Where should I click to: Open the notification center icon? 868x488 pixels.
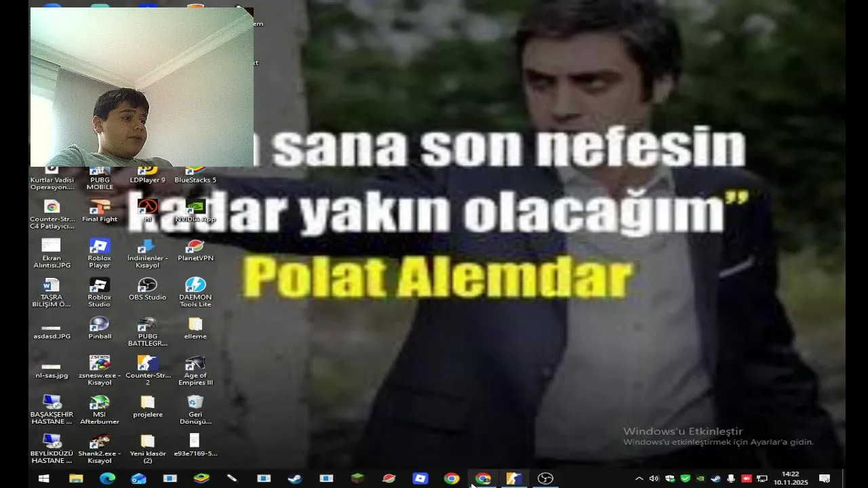click(x=825, y=479)
